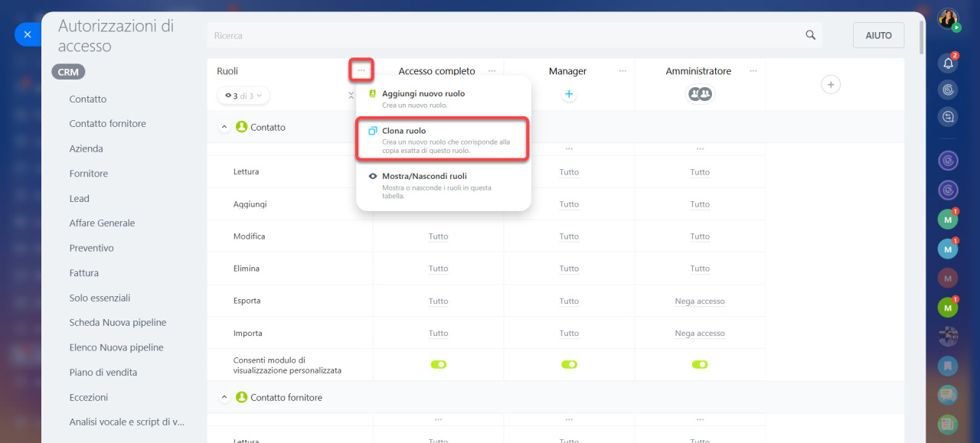980x443 pixels.
Task: Change Elimina permission for Manager
Action: (569, 269)
